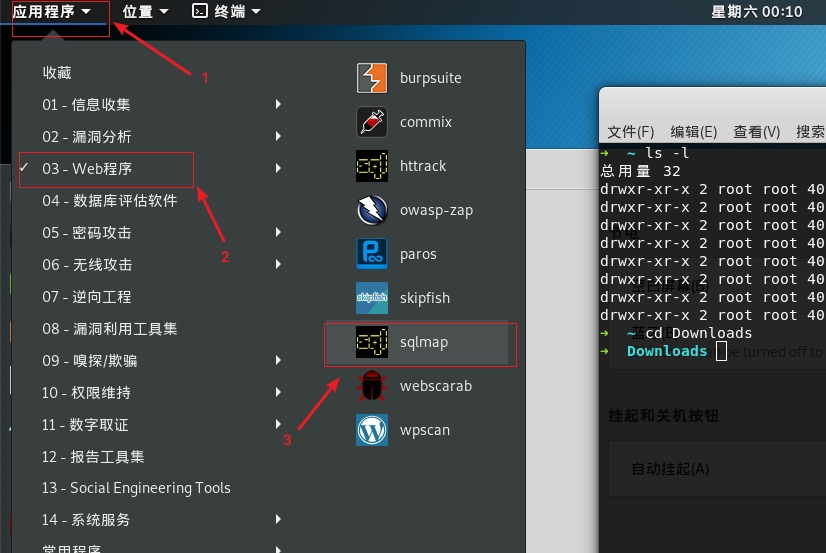Image resolution: width=826 pixels, height=553 pixels.
Task: Click the wpscan label
Action: coord(425,430)
